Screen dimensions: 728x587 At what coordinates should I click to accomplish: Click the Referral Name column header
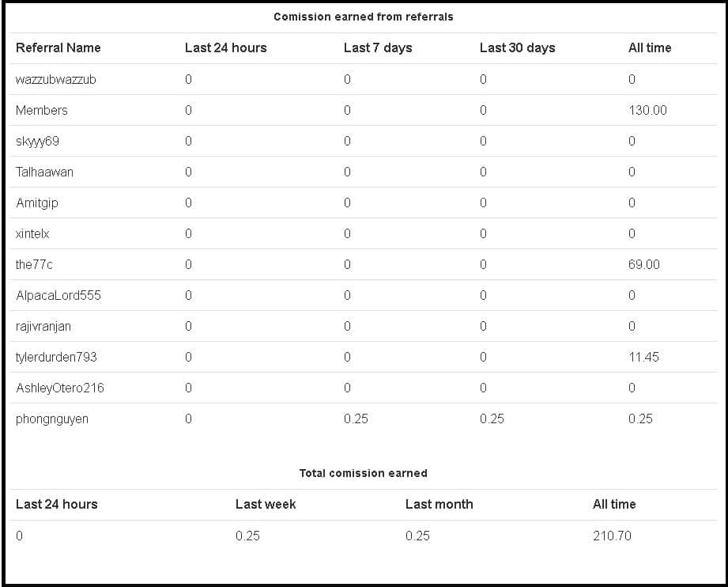click(58, 47)
